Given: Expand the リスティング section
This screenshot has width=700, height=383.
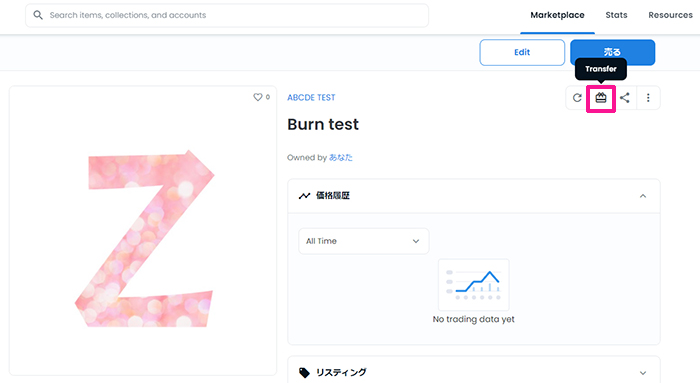Looking at the screenshot, I should point(643,373).
